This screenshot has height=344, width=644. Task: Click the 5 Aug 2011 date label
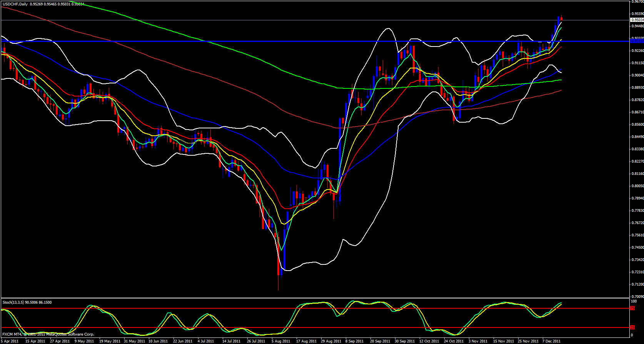[280, 341]
